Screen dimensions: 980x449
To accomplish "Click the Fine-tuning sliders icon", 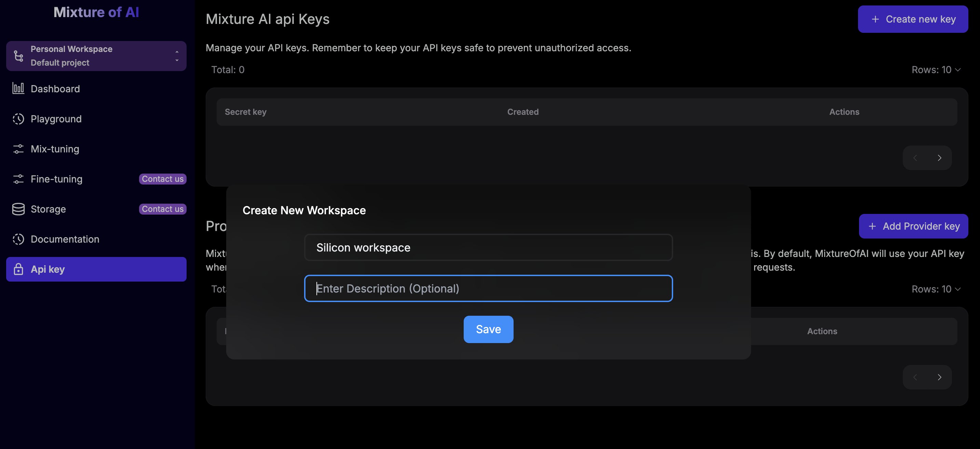I will [18, 179].
